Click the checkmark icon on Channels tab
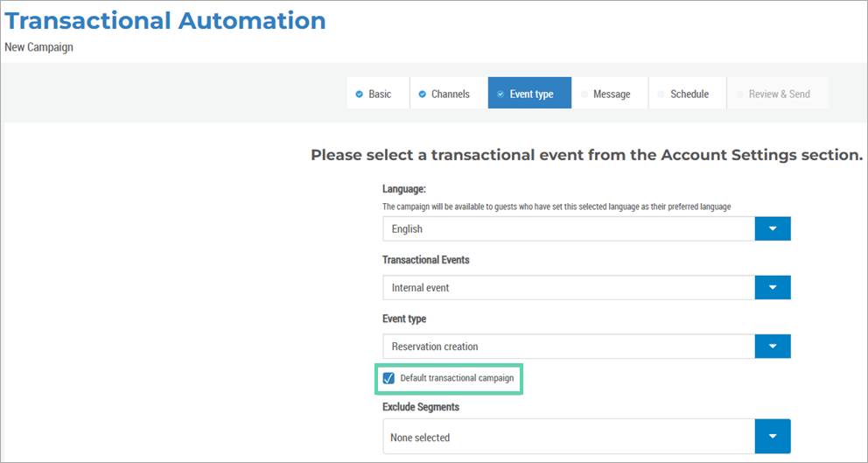Viewport: 868px width, 463px height. 423,95
